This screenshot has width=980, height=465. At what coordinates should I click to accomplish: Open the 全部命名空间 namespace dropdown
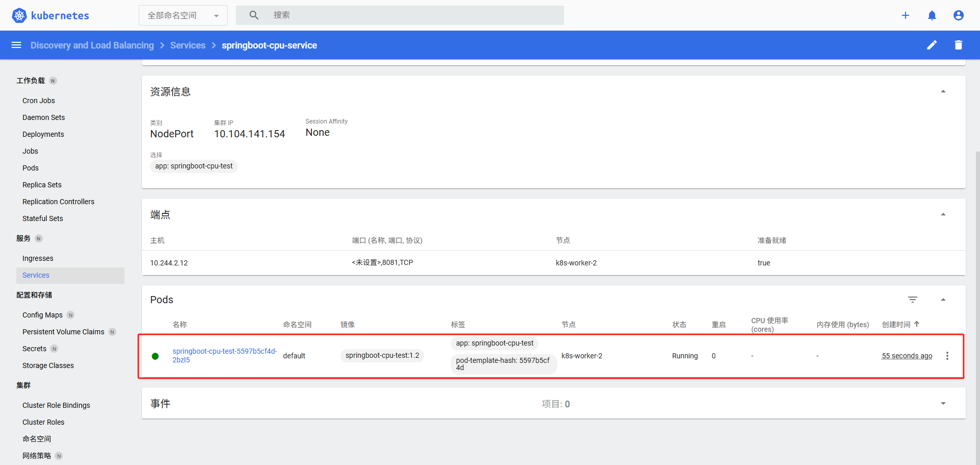coord(183,15)
